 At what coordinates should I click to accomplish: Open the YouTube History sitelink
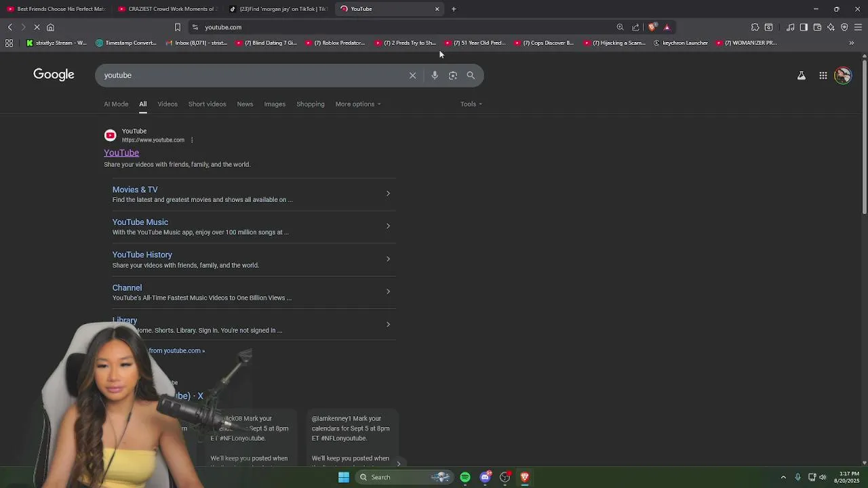click(x=142, y=255)
